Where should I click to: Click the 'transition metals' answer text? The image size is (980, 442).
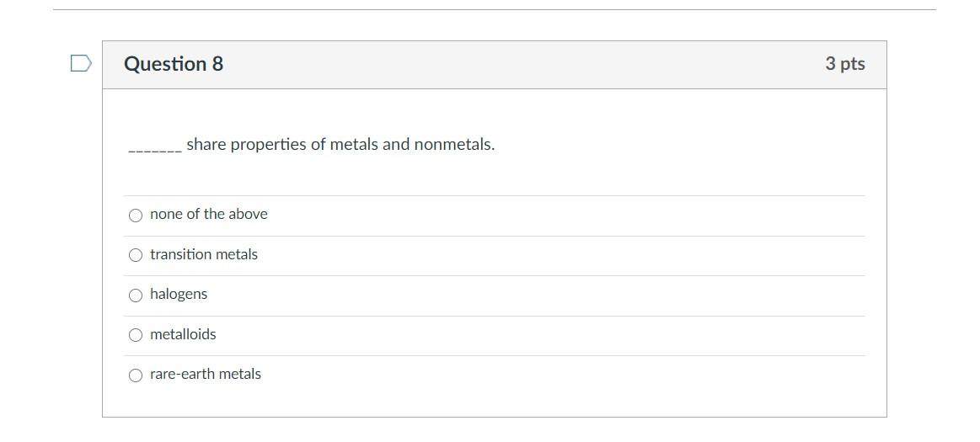pyautogui.click(x=203, y=254)
